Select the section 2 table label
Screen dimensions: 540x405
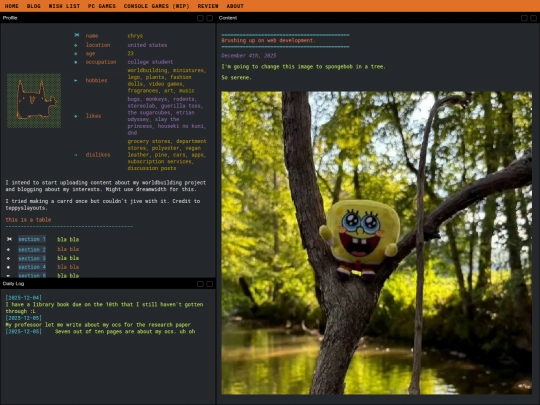pos(32,249)
